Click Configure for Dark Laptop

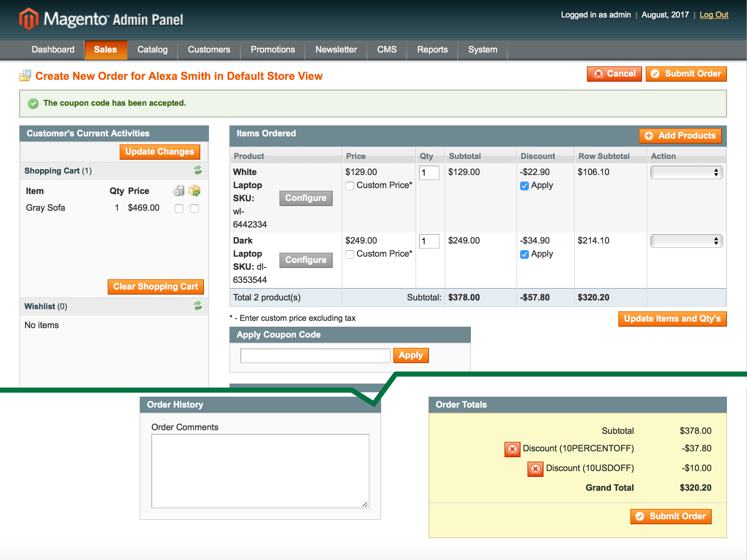[x=306, y=260]
